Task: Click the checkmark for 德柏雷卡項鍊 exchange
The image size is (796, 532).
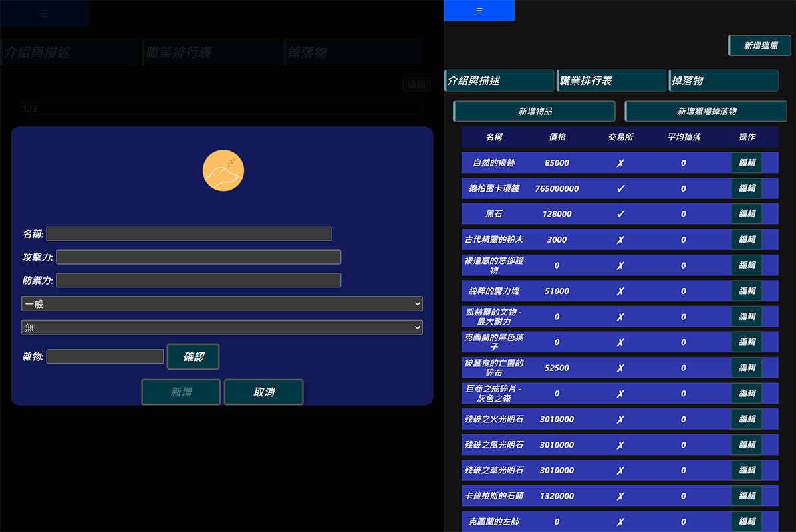Action: [620, 188]
